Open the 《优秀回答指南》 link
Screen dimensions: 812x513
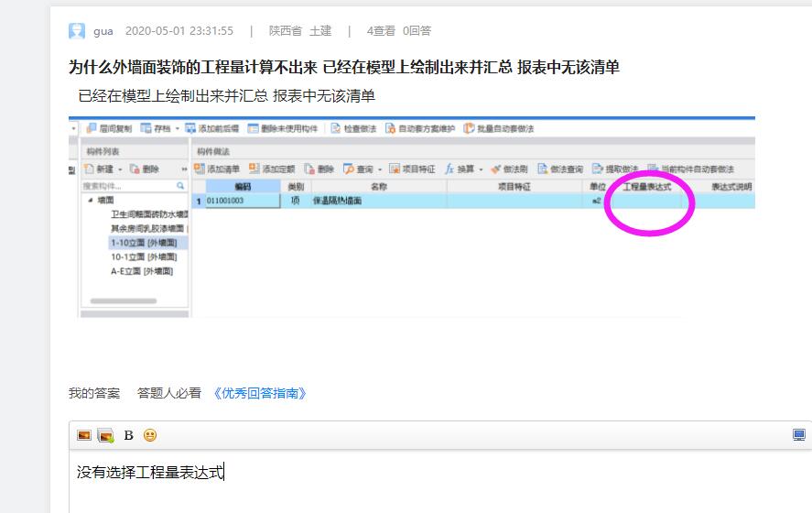(x=260, y=393)
